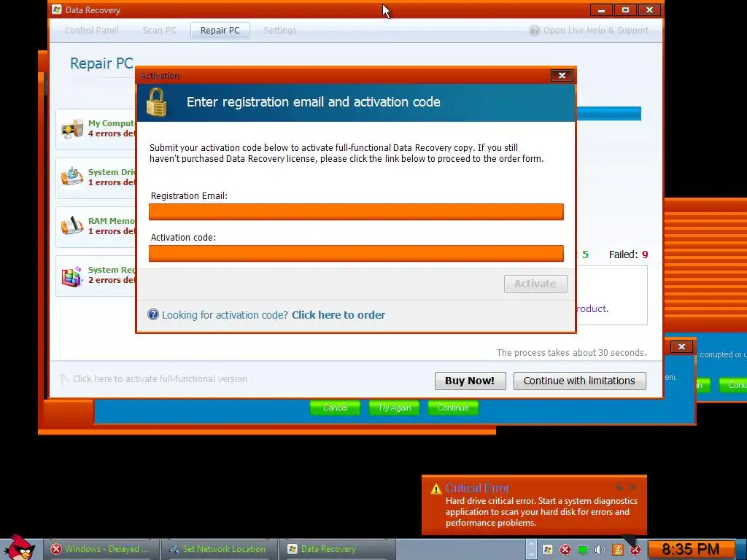The height and width of the screenshot is (560, 747).
Task: Click the Buy Now! button
Action: point(471,381)
